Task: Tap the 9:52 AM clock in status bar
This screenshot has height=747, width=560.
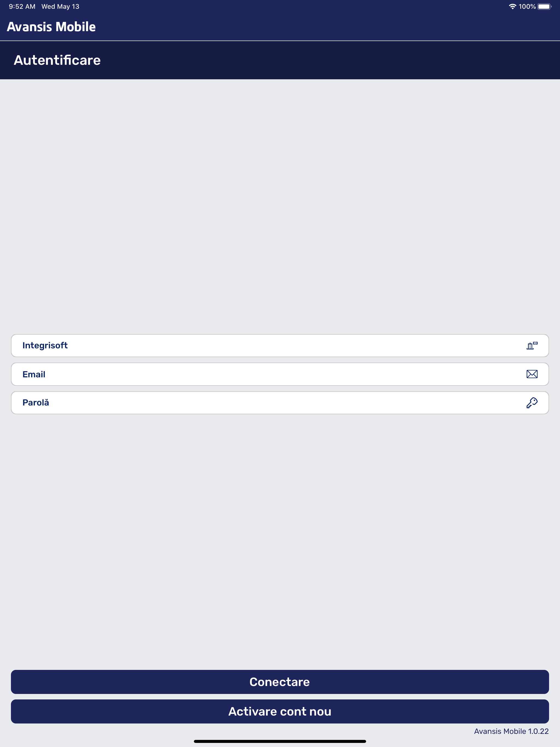Action: pos(22,6)
